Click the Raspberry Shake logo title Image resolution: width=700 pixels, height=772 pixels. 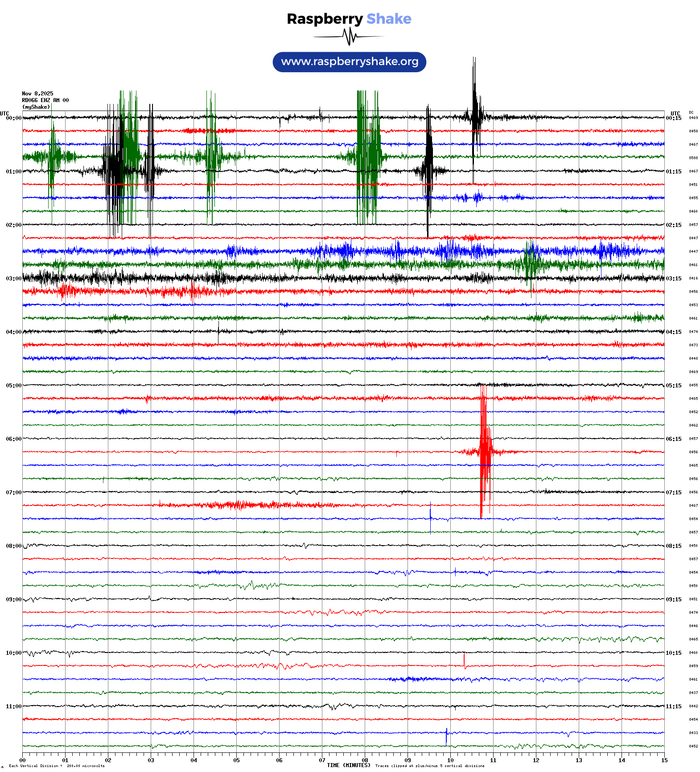[349, 19]
